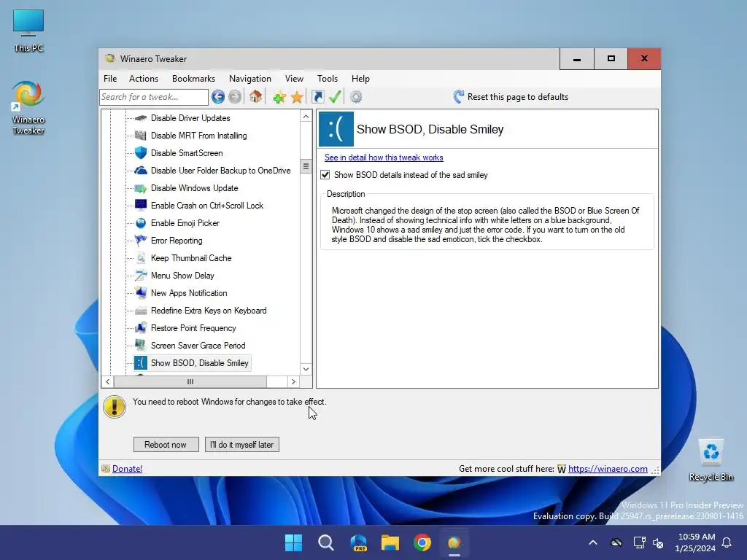Select Enable Emoji Picker tweak
747x560 pixels.
click(185, 223)
